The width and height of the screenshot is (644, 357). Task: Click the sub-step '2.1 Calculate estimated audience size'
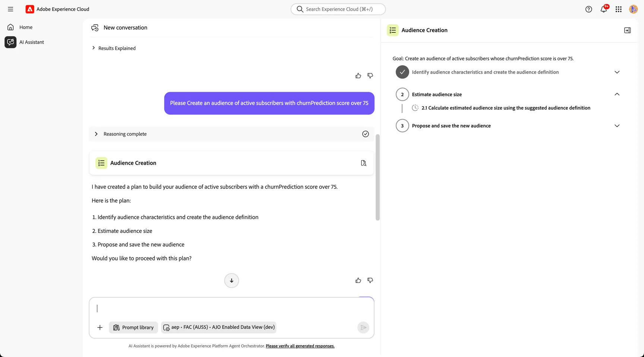tap(506, 108)
